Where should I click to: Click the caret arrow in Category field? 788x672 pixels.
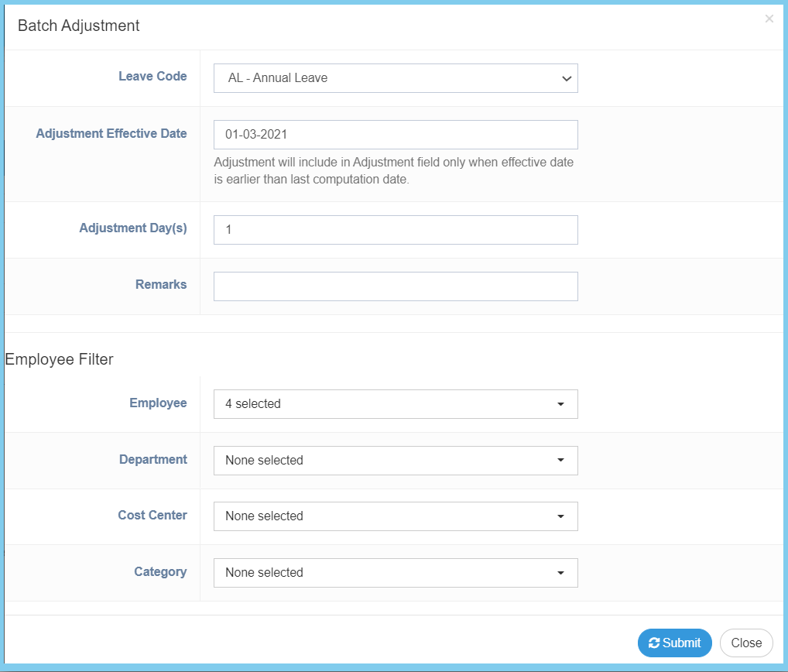tap(560, 573)
